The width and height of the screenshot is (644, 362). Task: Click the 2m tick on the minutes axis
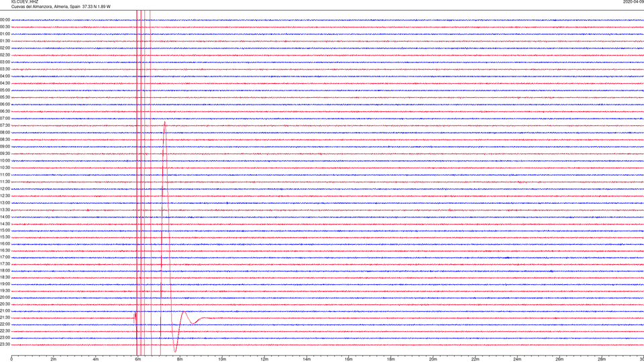(54, 359)
